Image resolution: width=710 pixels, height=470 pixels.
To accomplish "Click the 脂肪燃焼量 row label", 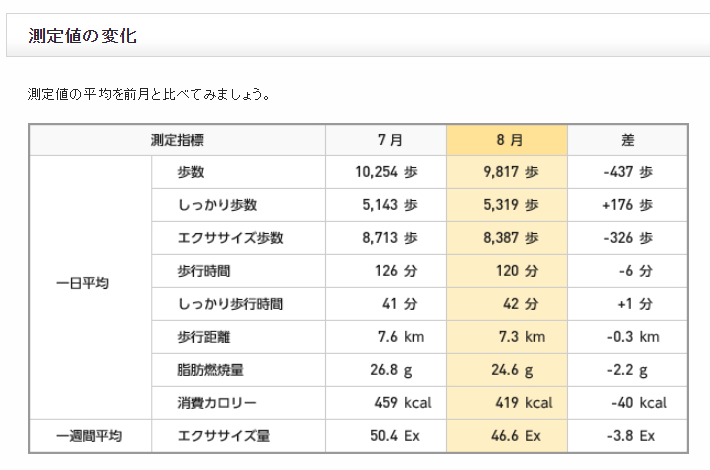I will tap(211, 370).
